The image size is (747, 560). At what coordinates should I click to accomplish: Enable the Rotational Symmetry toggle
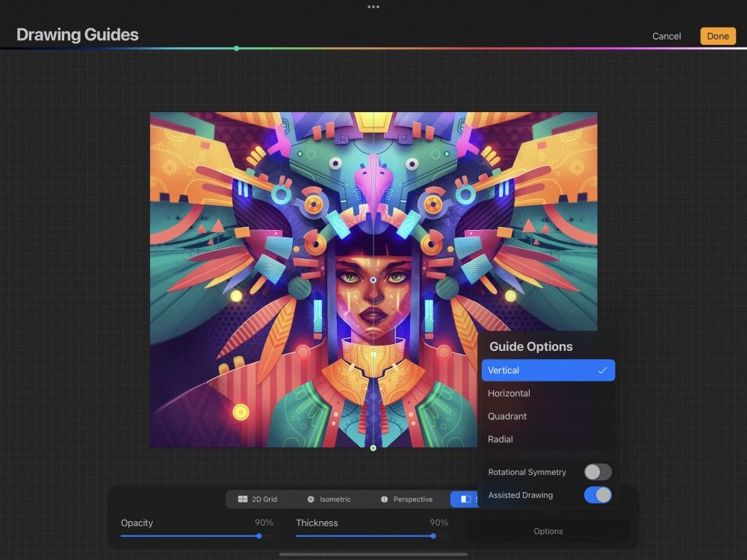click(x=597, y=472)
